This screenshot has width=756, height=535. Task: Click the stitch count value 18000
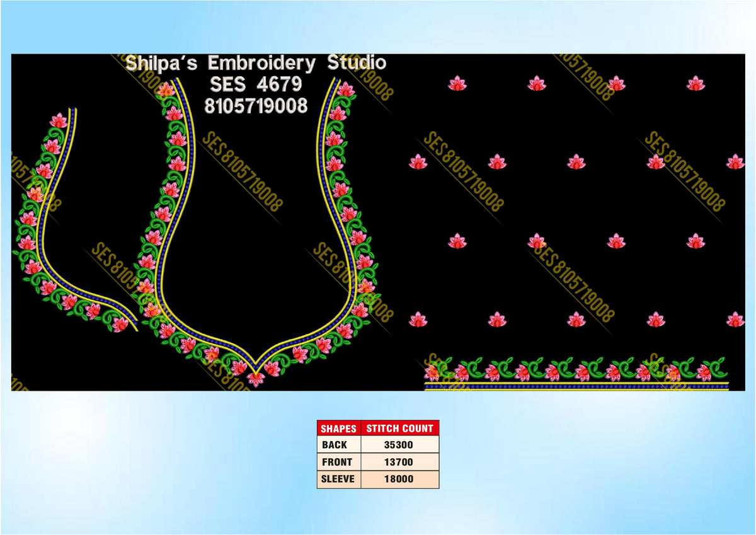coord(399,479)
